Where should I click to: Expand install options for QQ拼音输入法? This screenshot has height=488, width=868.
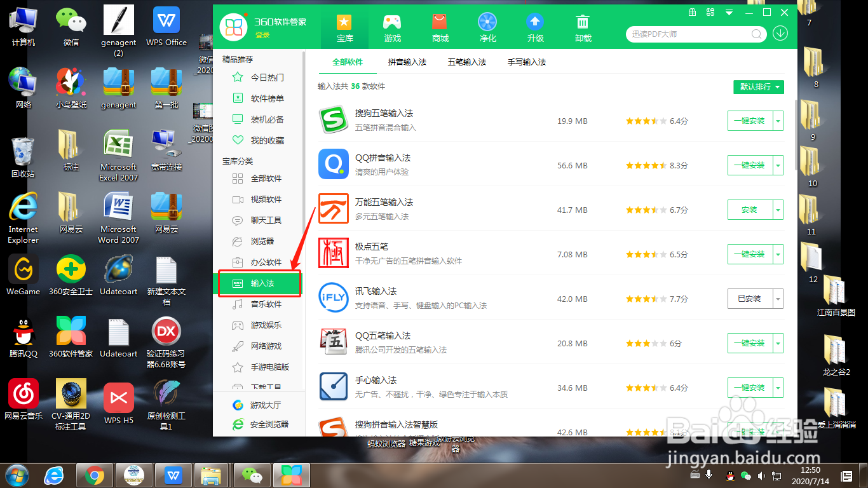coord(778,165)
